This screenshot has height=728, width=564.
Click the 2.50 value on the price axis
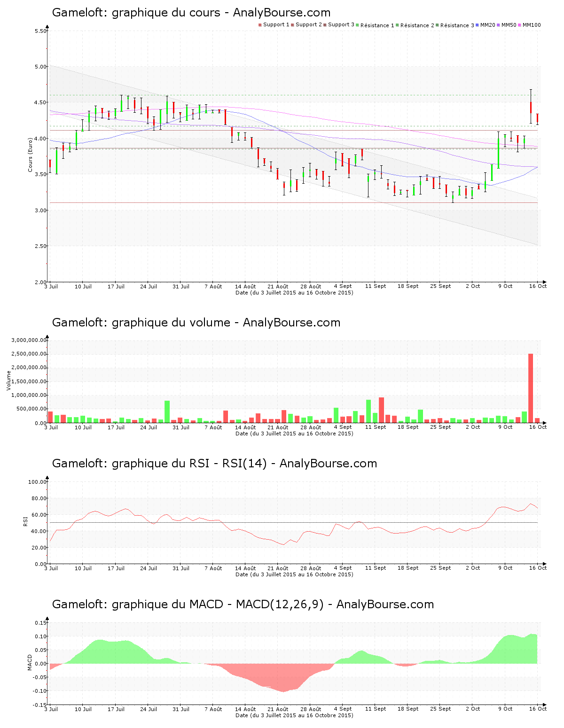41,246
